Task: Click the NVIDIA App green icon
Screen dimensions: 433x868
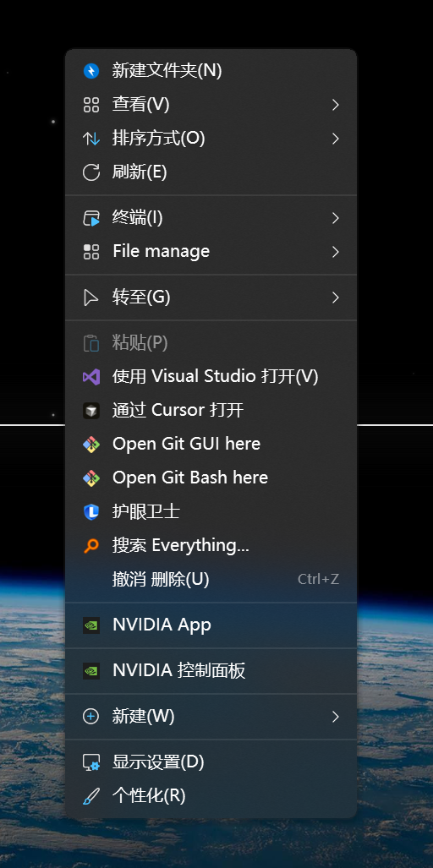Action: pyautogui.click(x=90, y=625)
